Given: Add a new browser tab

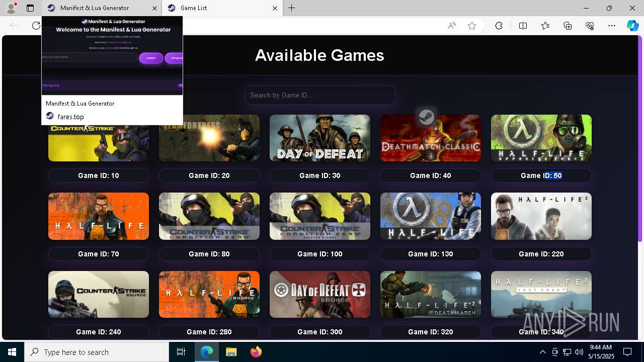Looking at the screenshot, I should click(x=292, y=8).
